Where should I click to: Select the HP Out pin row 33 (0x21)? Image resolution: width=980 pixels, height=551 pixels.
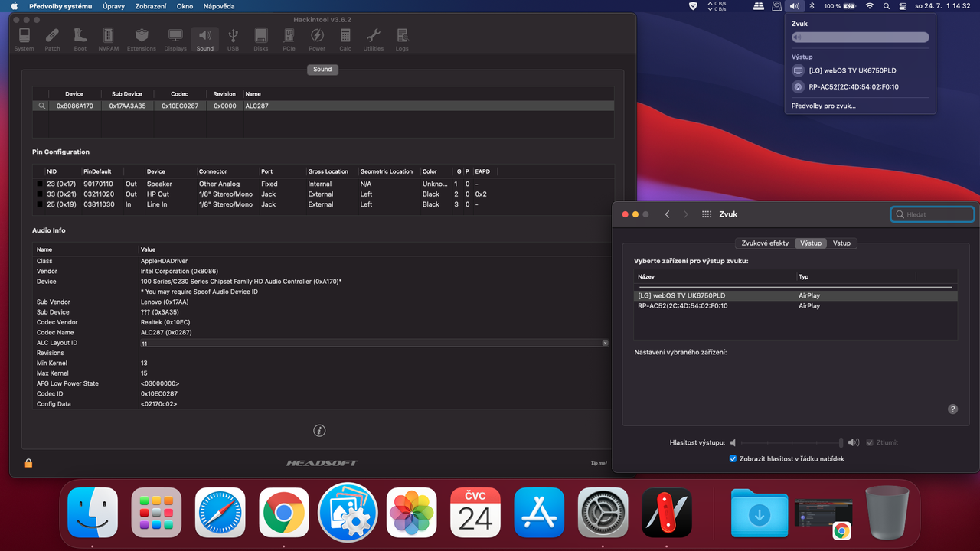[x=322, y=194]
